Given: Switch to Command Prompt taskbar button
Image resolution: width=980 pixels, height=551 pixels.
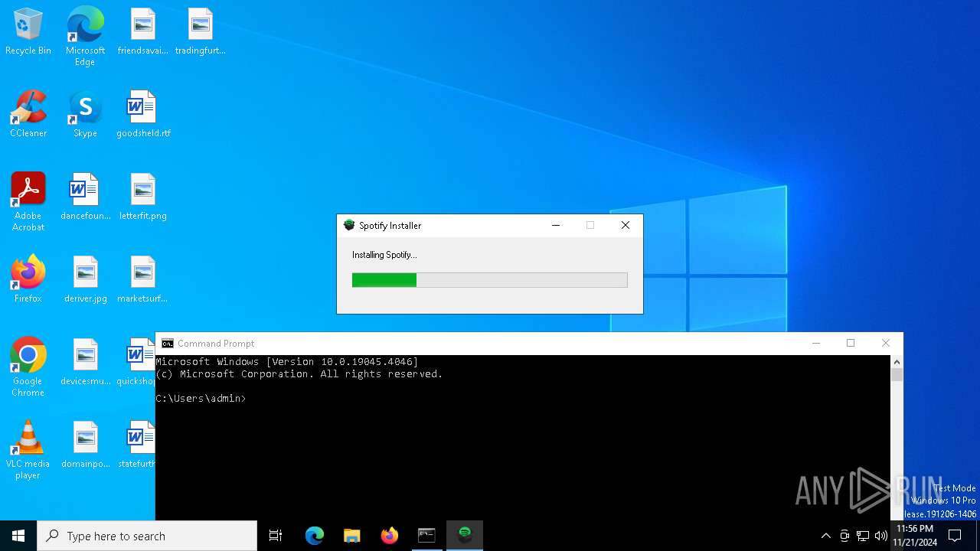Looking at the screenshot, I should 426,536.
